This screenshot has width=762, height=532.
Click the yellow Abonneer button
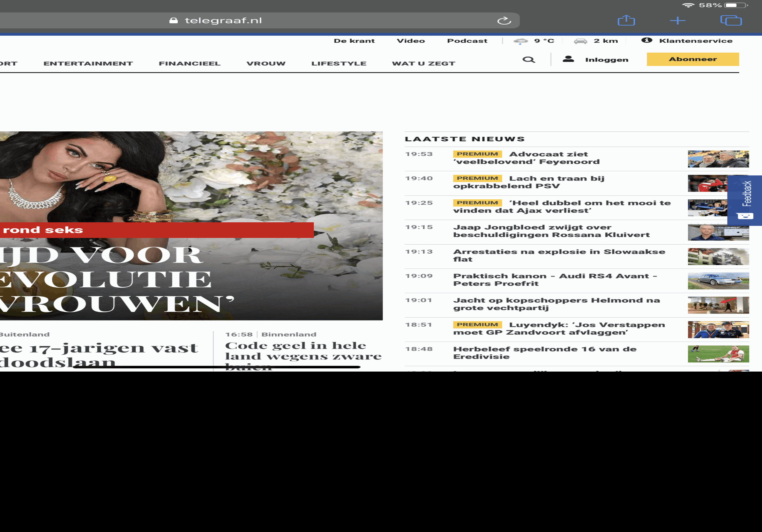click(x=692, y=59)
